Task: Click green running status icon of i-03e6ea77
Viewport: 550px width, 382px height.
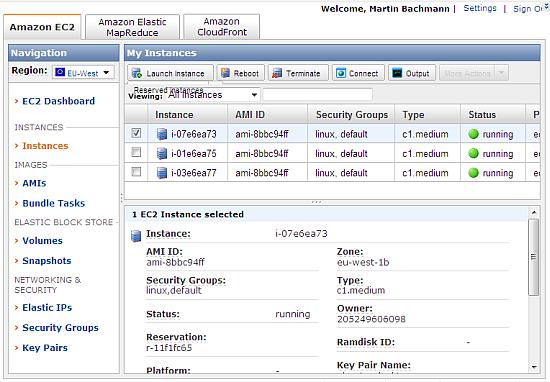Action: tap(474, 173)
